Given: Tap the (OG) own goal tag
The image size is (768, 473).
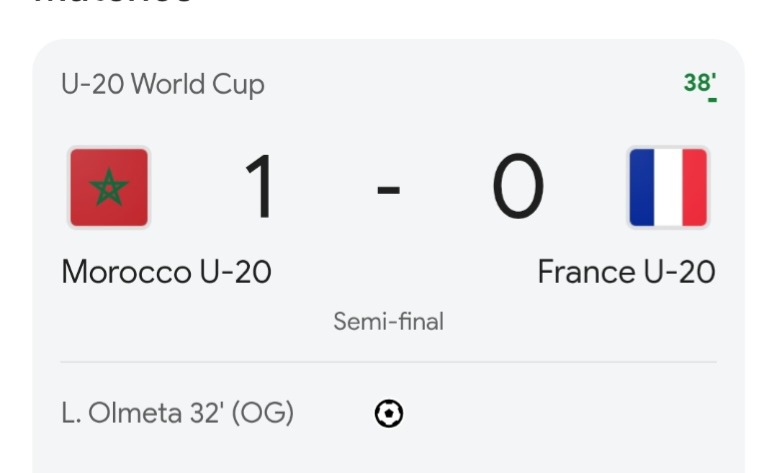Looking at the screenshot, I should pos(263,413).
